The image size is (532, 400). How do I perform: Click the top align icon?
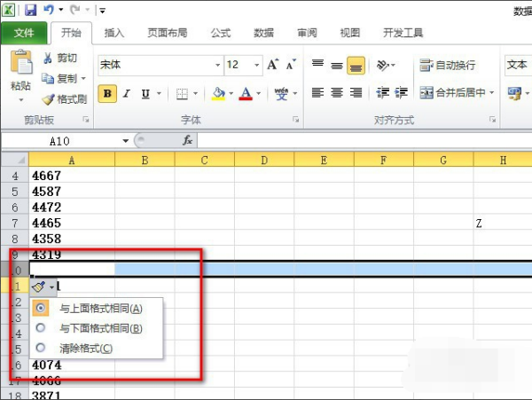[x=317, y=64]
